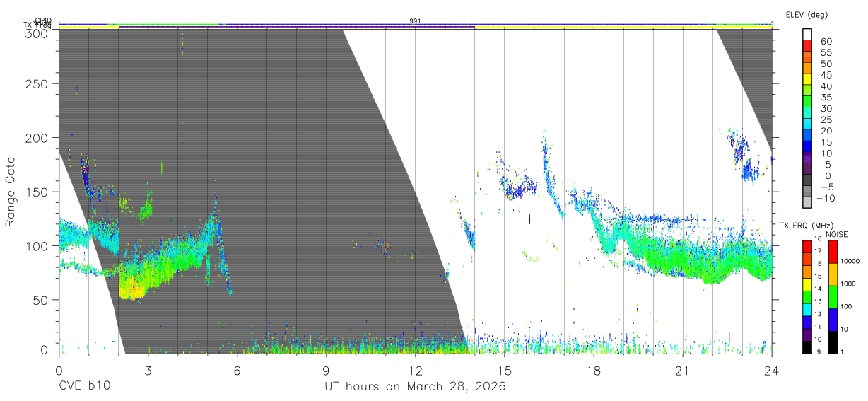Click the '9' label on TX FRQ scale
Screen dimensions: 868x401
820,352
